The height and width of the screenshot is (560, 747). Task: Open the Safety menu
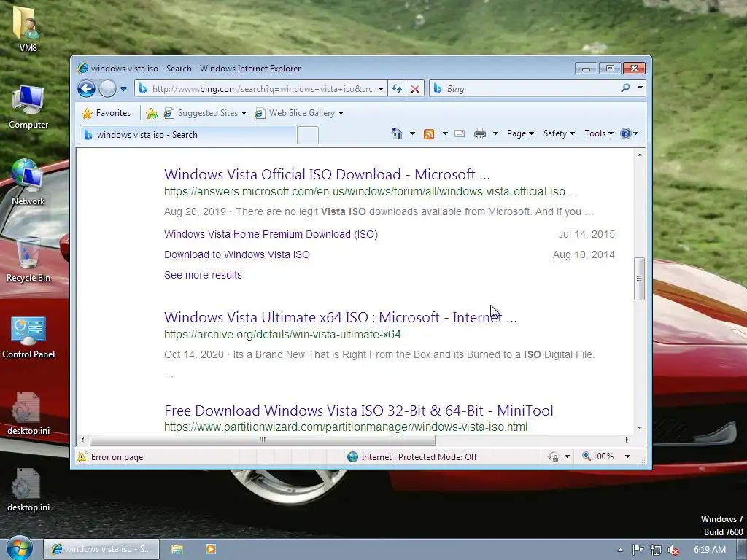(x=559, y=133)
